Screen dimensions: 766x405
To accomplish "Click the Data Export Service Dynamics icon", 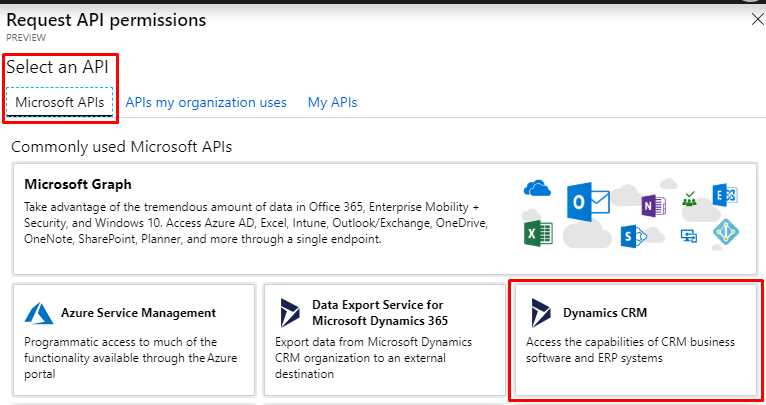I will point(290,313).
